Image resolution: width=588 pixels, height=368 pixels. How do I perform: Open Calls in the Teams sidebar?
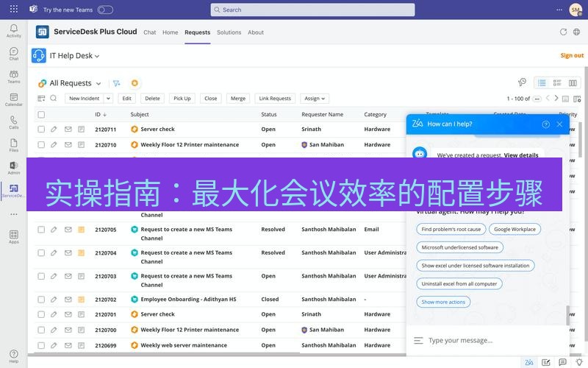pyautogui.click(x=14, y=122)
